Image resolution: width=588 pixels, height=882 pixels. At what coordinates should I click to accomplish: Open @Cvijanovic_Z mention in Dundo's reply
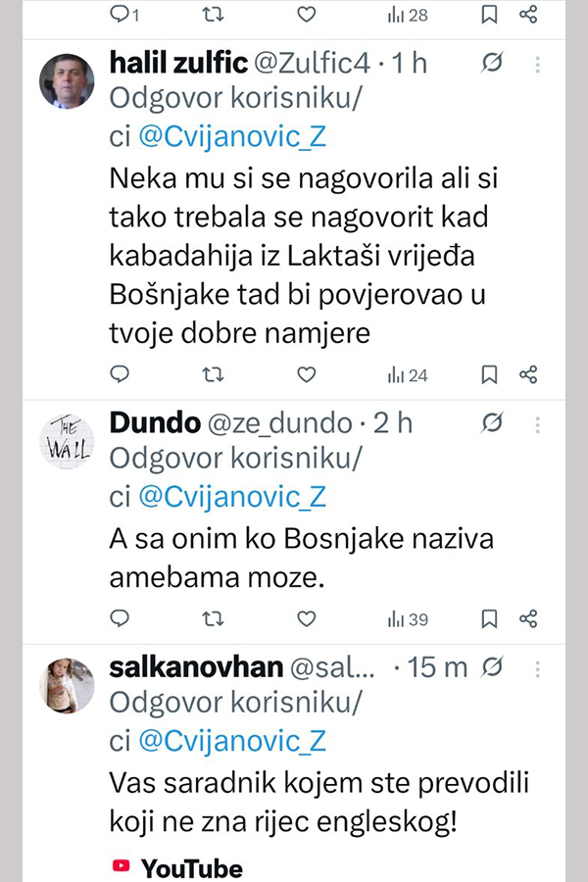[x=231, y=496]
